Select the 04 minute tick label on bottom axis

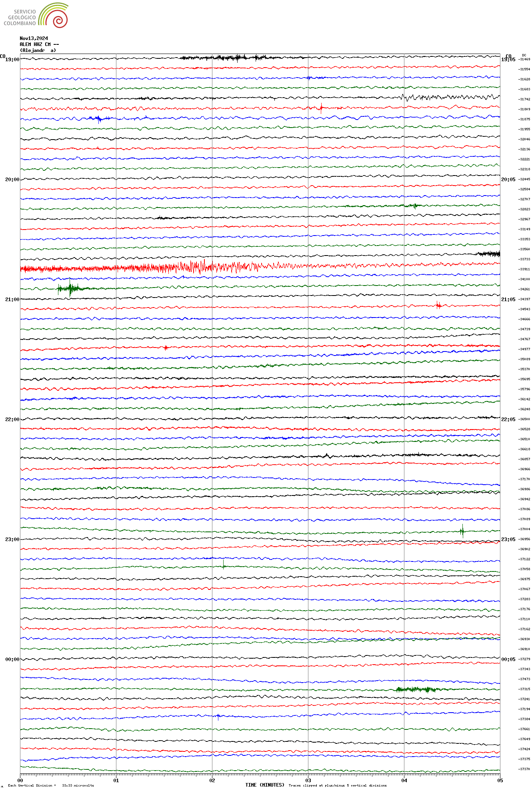click(404, 780)
